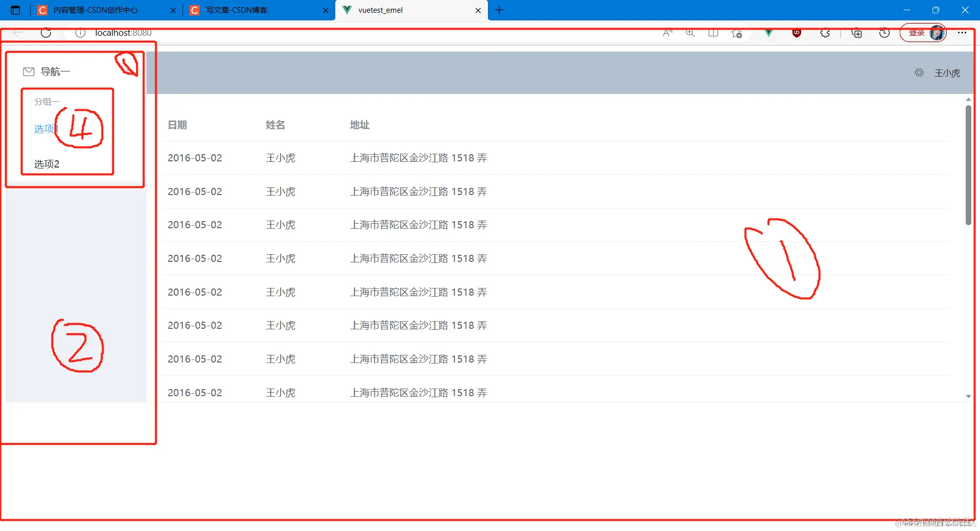The height and width of the screenshot is (531, 980).
Task: Open the browser history clock icon
Action: tap(885, 33)
